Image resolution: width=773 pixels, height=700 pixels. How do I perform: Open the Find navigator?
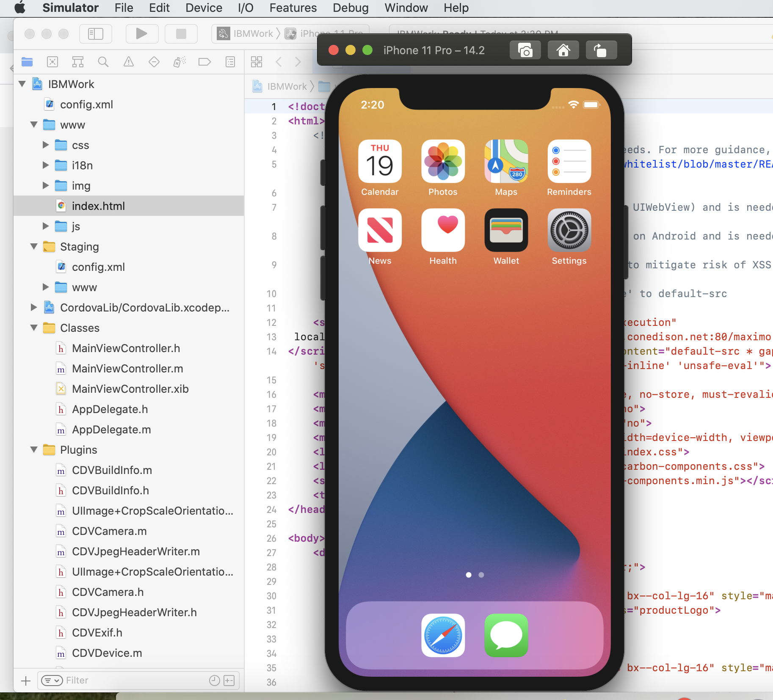click(x=103, y=62)
